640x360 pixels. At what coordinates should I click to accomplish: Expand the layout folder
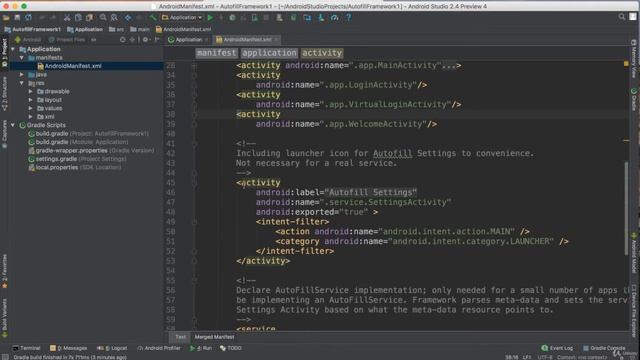pyautogui.click(x=31, y=100)
